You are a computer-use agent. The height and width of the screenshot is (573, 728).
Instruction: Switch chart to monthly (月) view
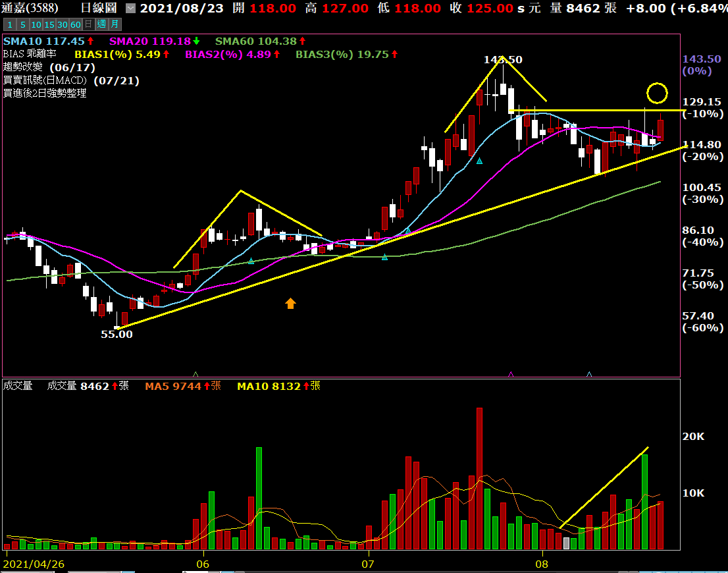coord(115,24)
